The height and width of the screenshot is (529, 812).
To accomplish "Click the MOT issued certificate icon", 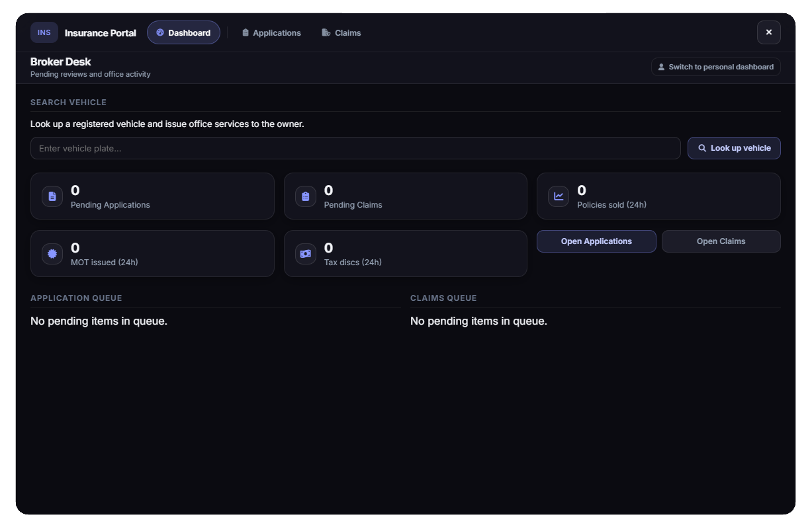I will pyautogui.click(x=52, y=253).
